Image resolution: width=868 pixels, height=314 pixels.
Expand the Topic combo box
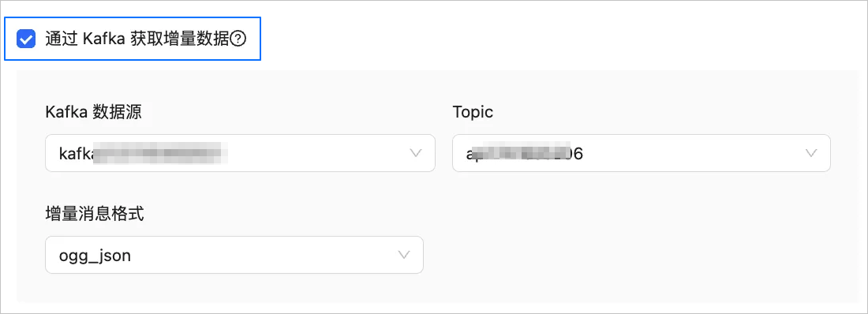tap(641, 153)
